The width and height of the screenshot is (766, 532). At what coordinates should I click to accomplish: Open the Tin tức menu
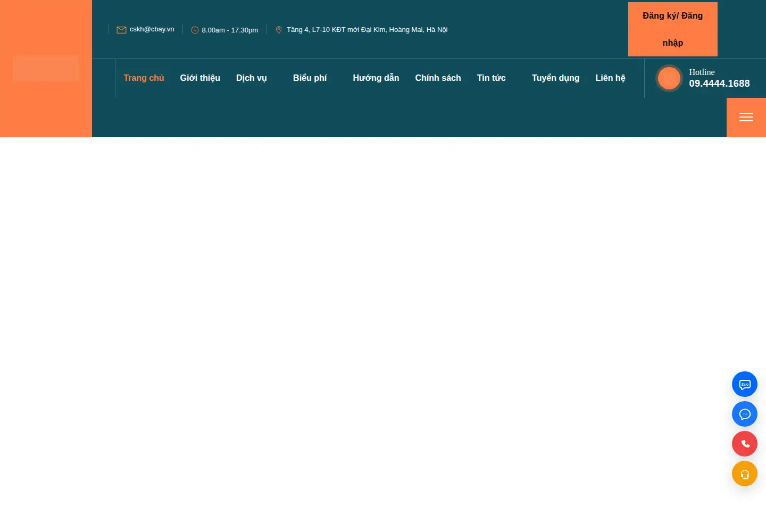[x=492, y=78]
